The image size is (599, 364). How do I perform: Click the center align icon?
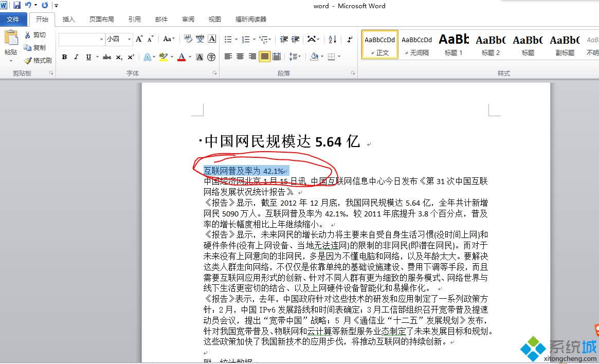(240, 57)
